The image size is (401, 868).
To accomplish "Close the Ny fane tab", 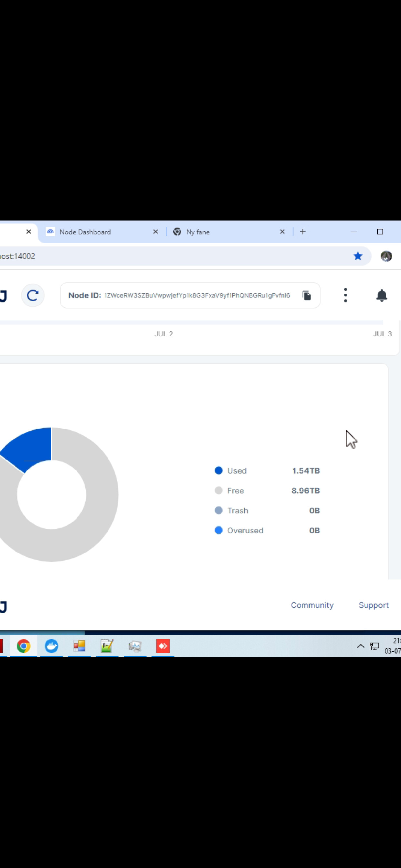I will tap(282, 232).
